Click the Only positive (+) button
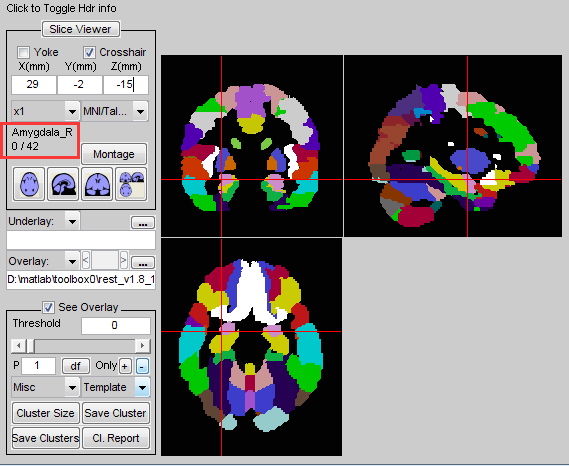Screen dimensions: 569x466 124,366
